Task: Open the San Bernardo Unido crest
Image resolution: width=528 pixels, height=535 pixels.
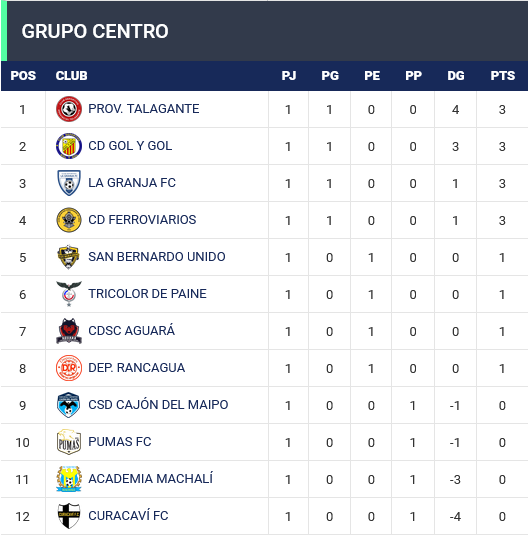Action: 69,257
